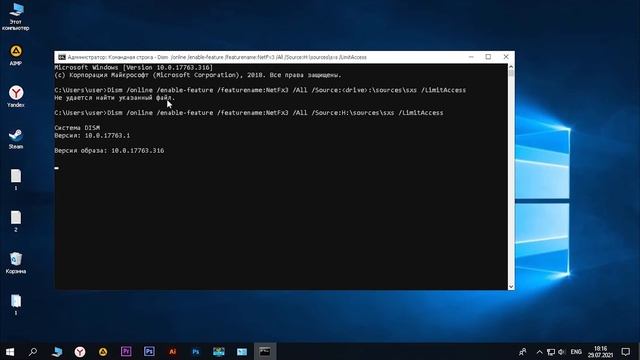Open Yandex browser from the taskbar
The width and height of the screenshot is (640, 360).
pyautogui.click(x=80, y=351)
